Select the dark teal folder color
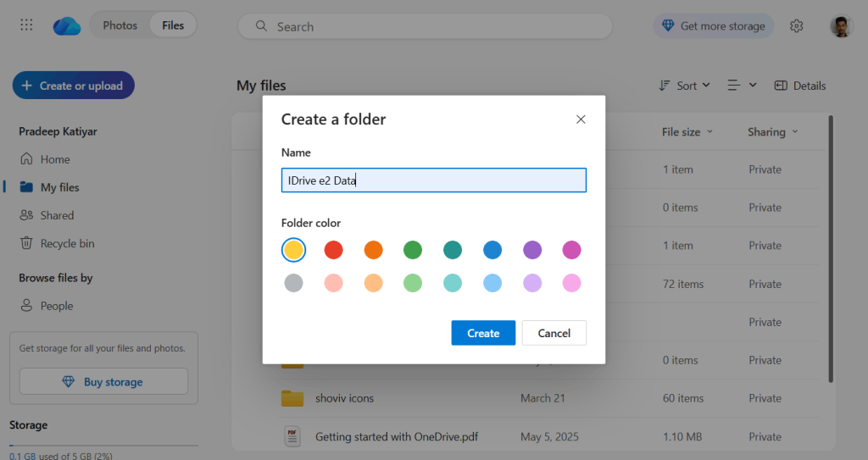The width and height of the screenshot is (868, 460). point(453,250)
